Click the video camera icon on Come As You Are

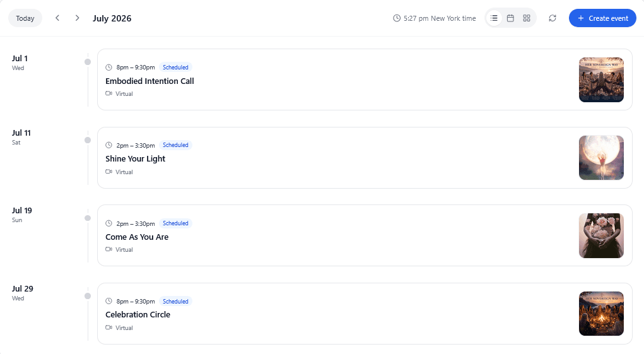(109, 249)
